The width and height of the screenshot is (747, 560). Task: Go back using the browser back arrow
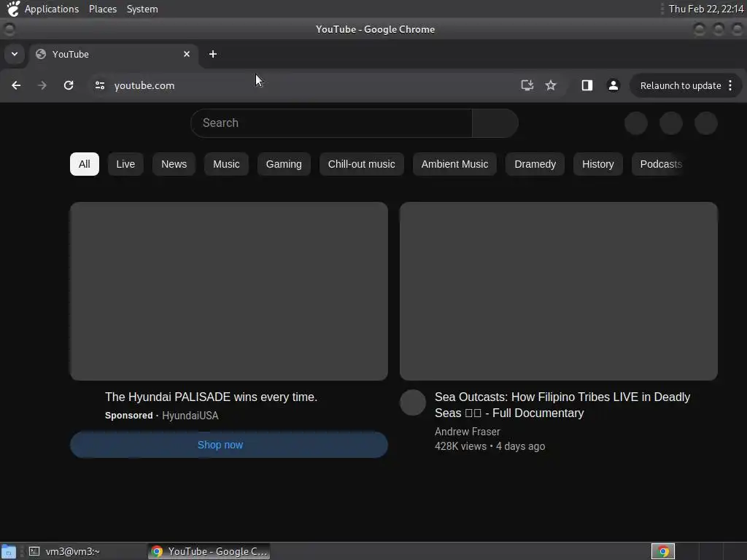click(x=16, y=85)
